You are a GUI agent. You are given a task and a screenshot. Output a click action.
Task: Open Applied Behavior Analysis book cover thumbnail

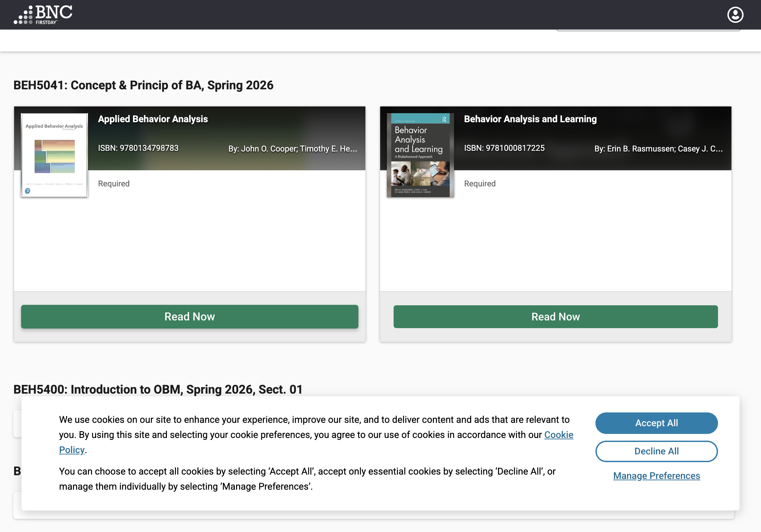point(54,155)
